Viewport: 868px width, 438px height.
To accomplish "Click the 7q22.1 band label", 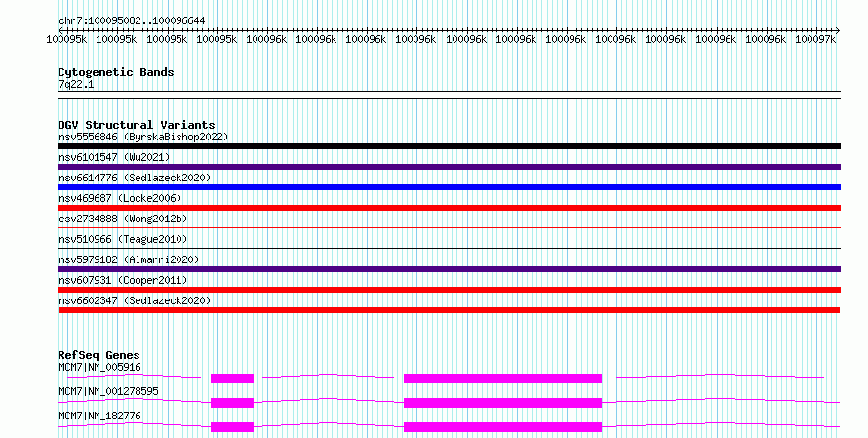I will click(x=76, y=85).
